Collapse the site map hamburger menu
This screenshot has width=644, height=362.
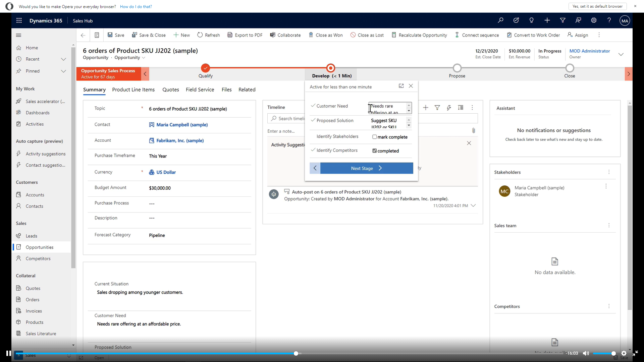19,35
